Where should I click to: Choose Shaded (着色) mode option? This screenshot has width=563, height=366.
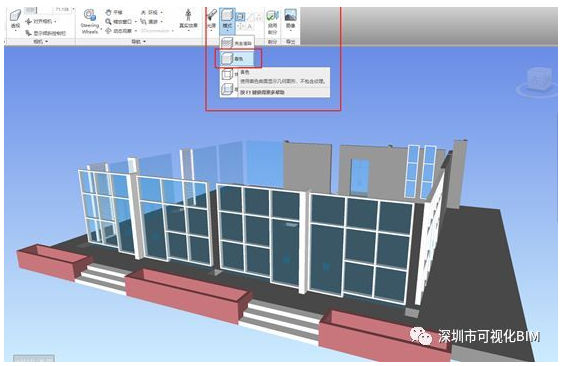[x=237, y=58]
